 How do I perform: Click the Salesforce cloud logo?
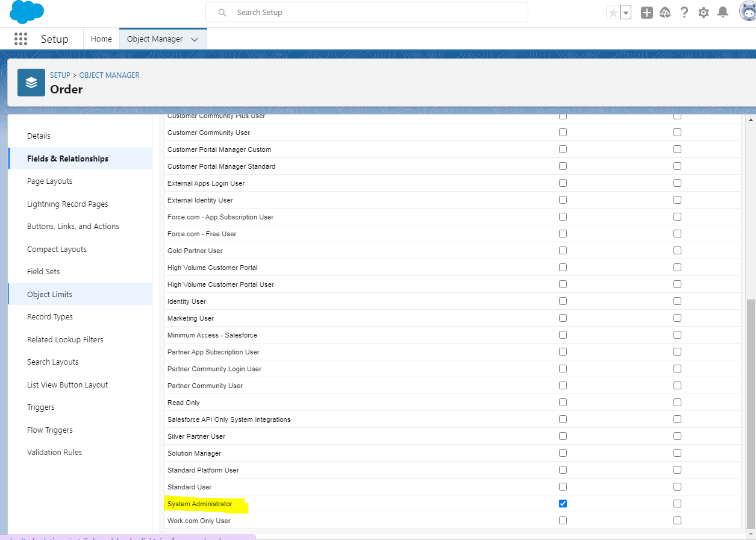(27, 11)
